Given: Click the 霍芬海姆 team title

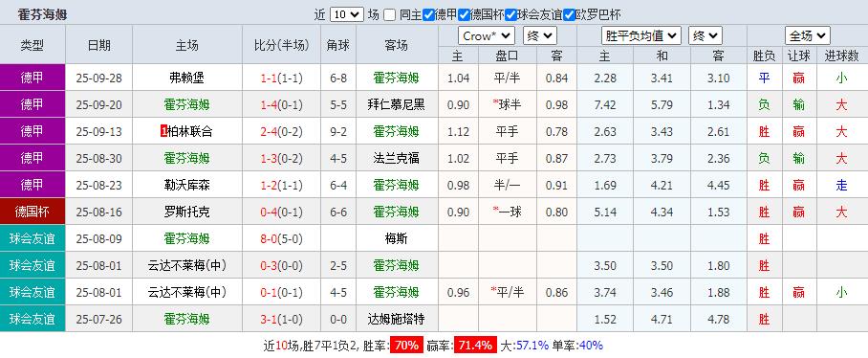Looking at the screenshot, I should click(42, 15).
